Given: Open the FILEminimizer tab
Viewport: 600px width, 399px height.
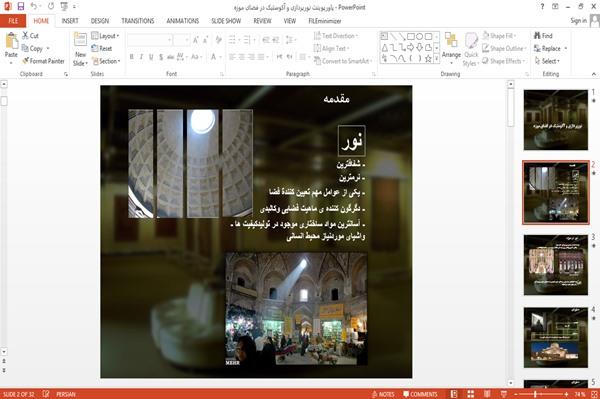Looking at the screenshot, I should pyautogui.click(x=325, y=21).
